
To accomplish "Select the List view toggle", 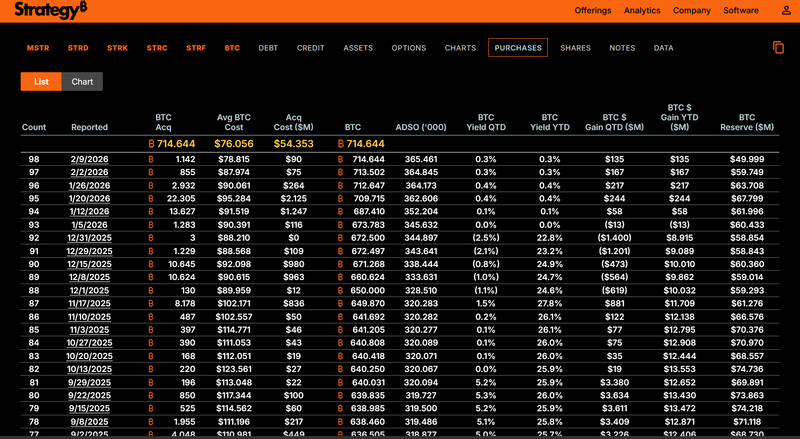I will point(41,82).
